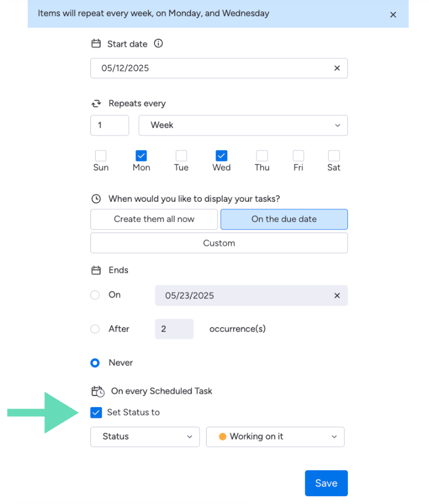
Task: Select the After occurrences radio button
Action: (95, 329)
